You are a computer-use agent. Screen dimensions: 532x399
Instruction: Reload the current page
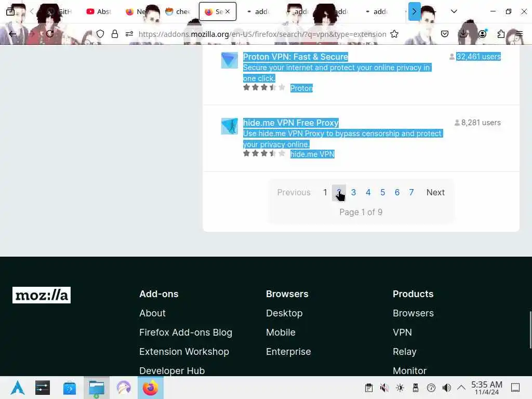[50, 34]
